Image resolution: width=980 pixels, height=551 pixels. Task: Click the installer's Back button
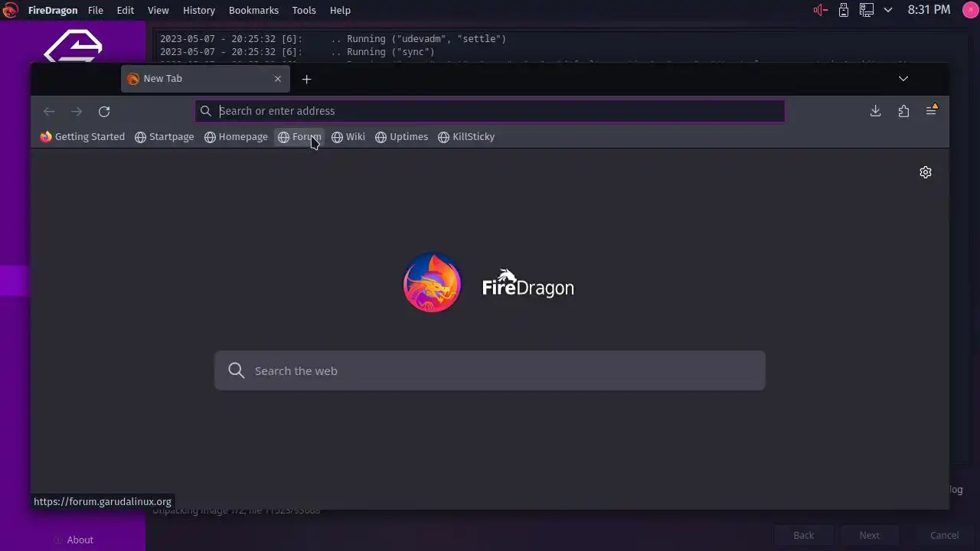point(804,535)
